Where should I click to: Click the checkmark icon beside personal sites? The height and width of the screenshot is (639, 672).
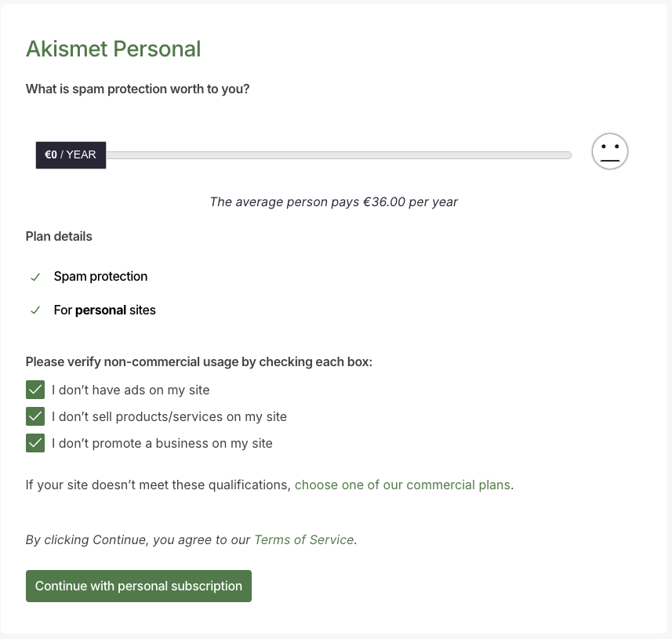click(x=35, y=310)
